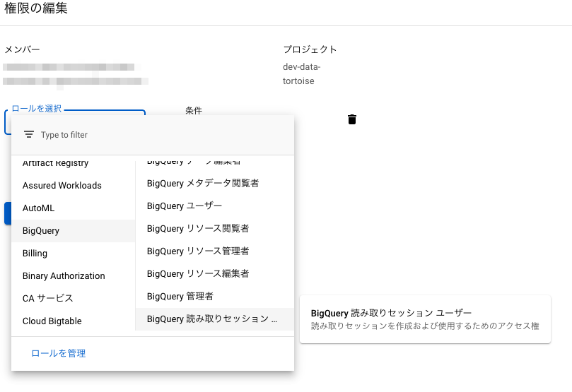
Task: Click the 条件 column label
Action: 193,111
